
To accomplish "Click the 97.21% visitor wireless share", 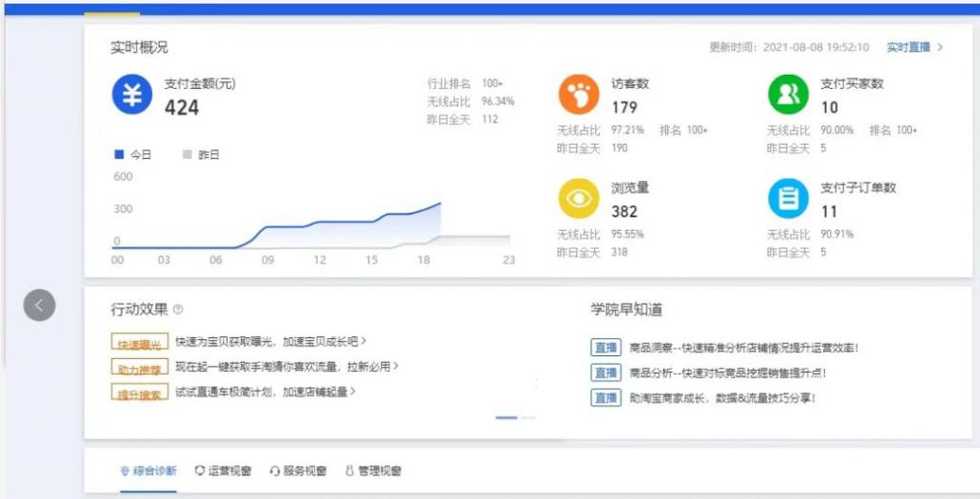I will [x=628, y=130].
